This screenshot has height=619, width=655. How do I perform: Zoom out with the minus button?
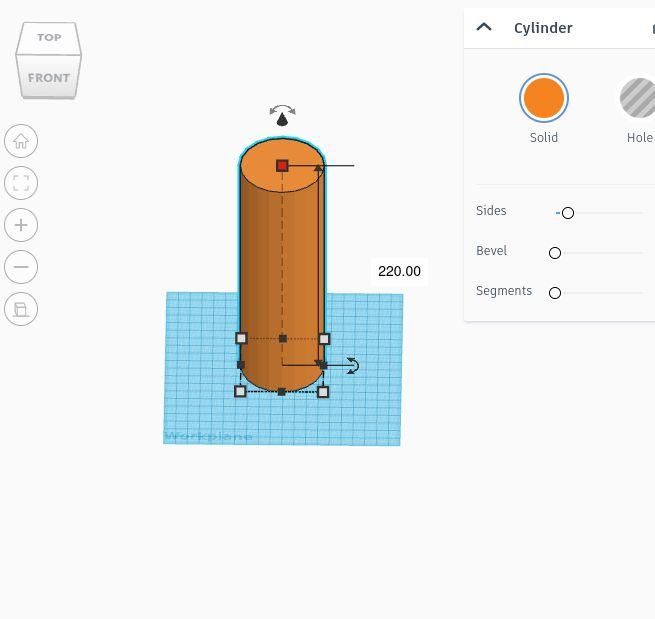point(21,267)
